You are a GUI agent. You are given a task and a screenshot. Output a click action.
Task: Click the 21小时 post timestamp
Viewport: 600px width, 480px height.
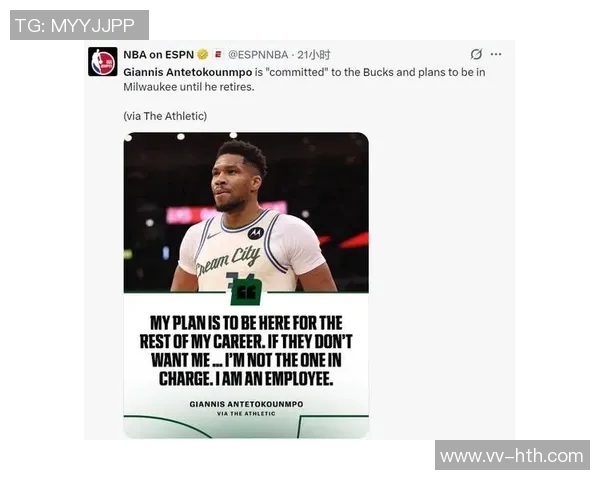point(314,55)
